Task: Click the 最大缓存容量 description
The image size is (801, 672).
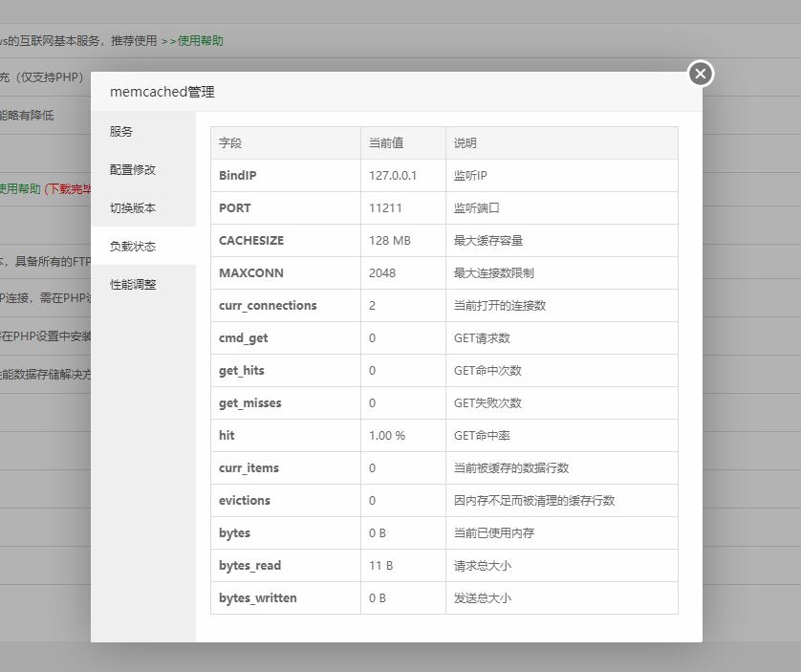Action: tap(488, 240)
